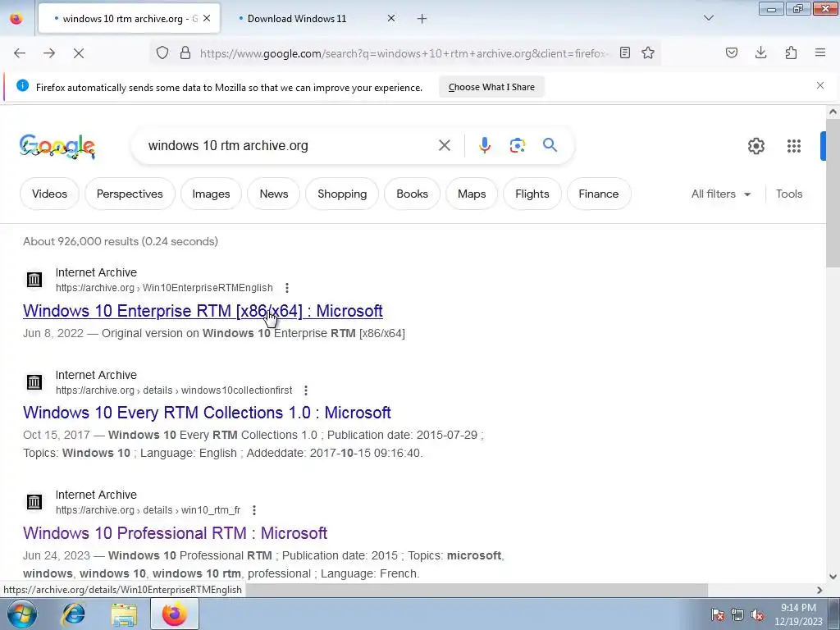This screenshot has height=630, width=840.
Task: Open network status tray icon
Action: coord(737,614)
